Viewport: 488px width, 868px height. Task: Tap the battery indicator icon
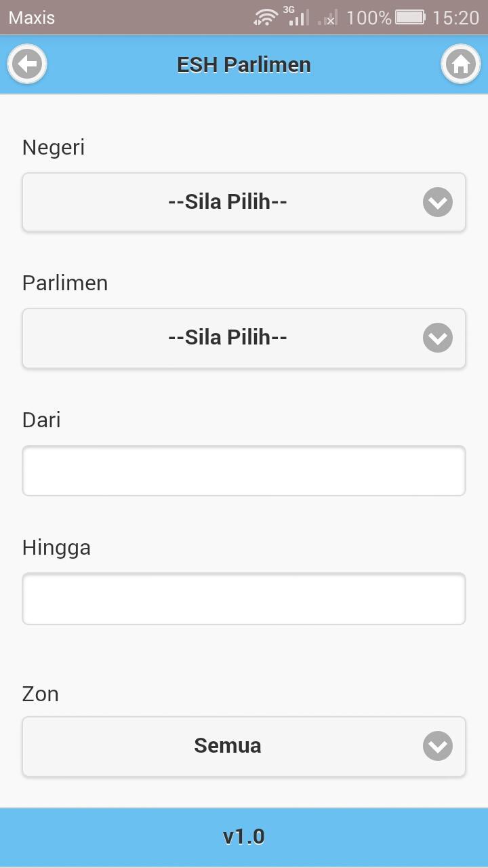pyautogui.click(x=410, y=18)
